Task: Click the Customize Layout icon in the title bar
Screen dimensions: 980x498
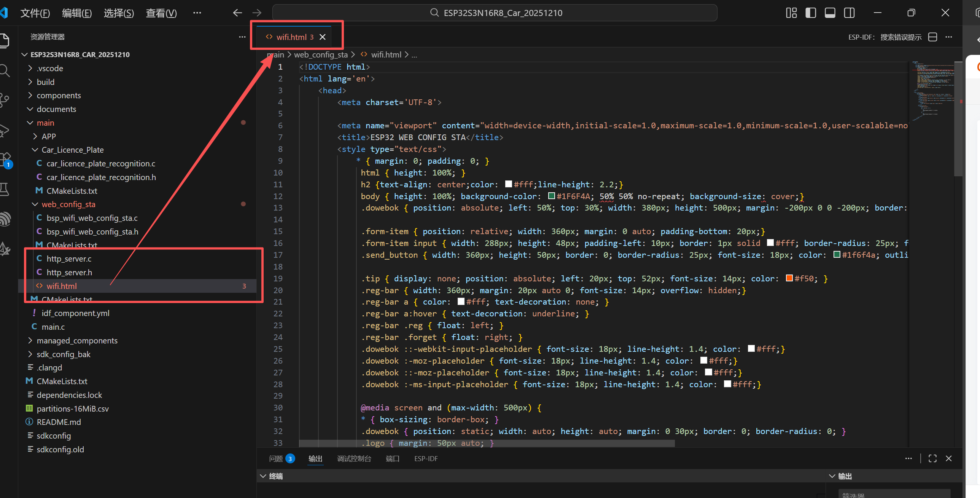Action: pos(791,13)
